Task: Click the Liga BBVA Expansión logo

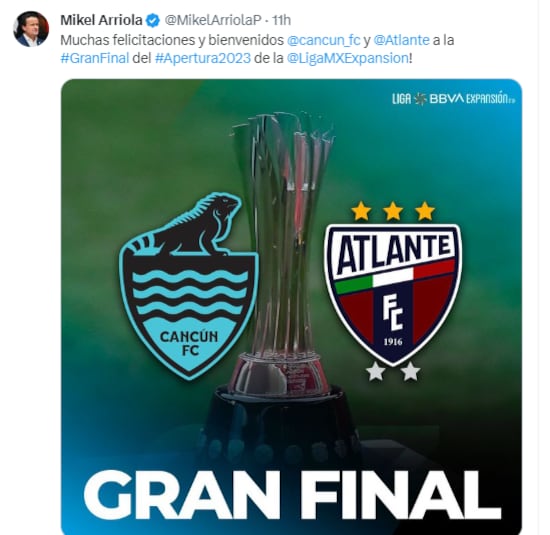Action: tap(453, 99)
